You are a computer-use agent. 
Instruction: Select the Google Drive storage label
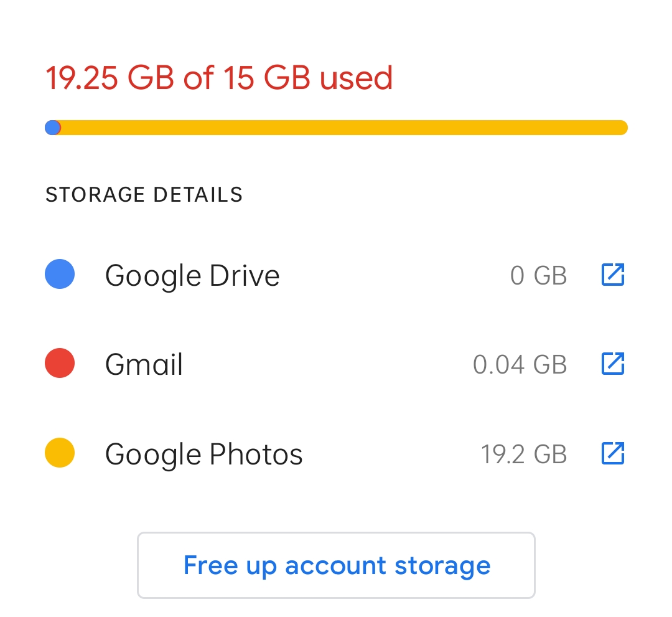click(192, 275)
